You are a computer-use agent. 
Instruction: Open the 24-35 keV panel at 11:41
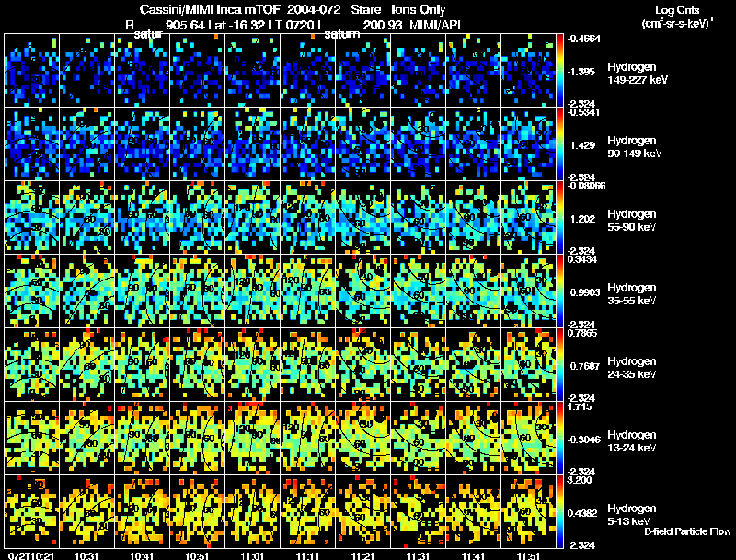click(474, 364)
